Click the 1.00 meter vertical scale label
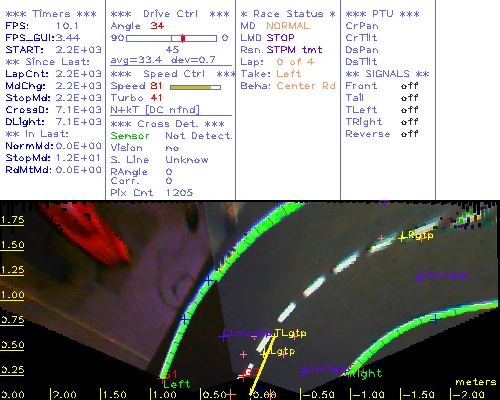This screenshot has height=400, width=500. [x=12, y=295]
